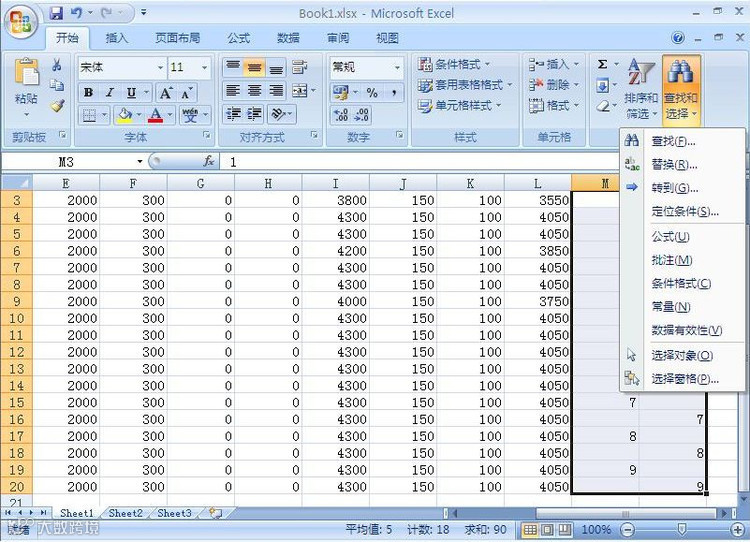
Task: Choose Go To Special (S) menu item
Action: tap(683, 211)
